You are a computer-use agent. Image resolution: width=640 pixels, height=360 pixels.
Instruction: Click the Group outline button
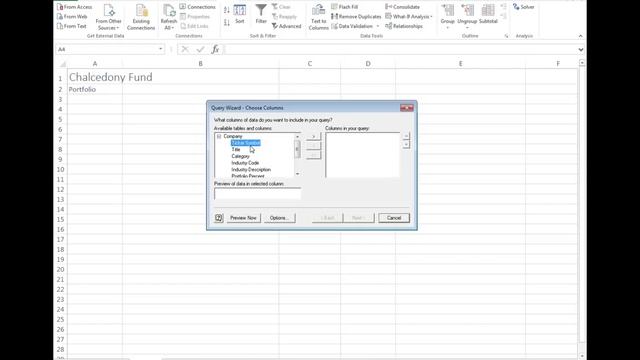[448, 17]
